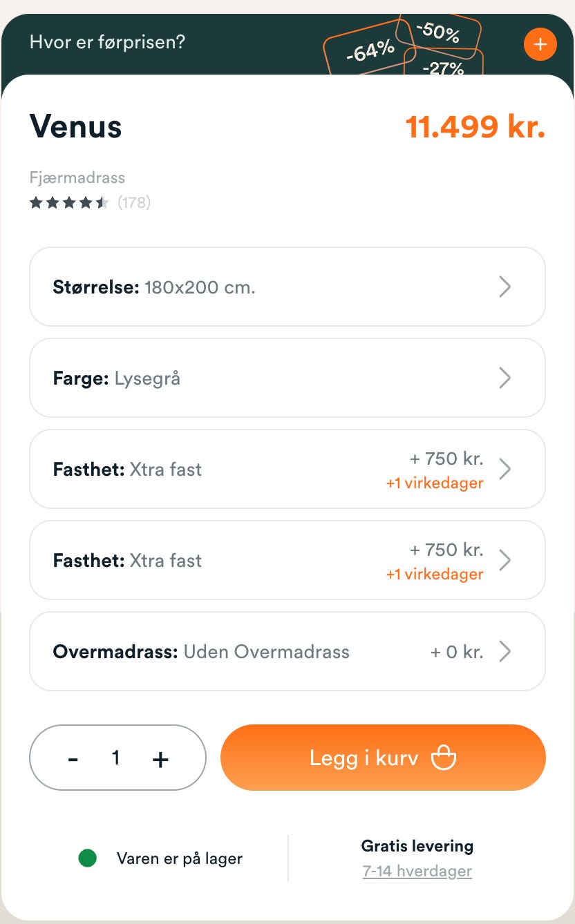Click Hvor er førprisen? banner text
Image resolution: width=575 pixels, height=924 pixels.
(x=107, y=42)
